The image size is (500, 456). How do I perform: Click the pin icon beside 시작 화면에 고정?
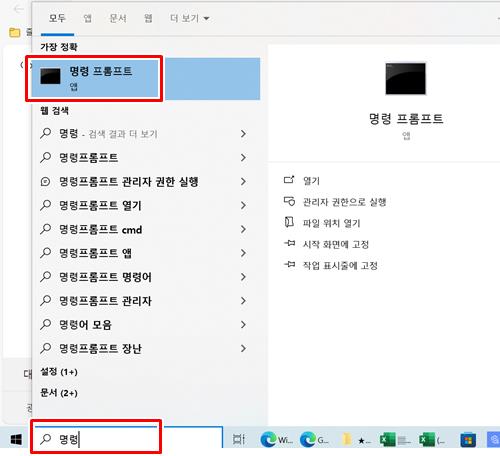[289, 243]
